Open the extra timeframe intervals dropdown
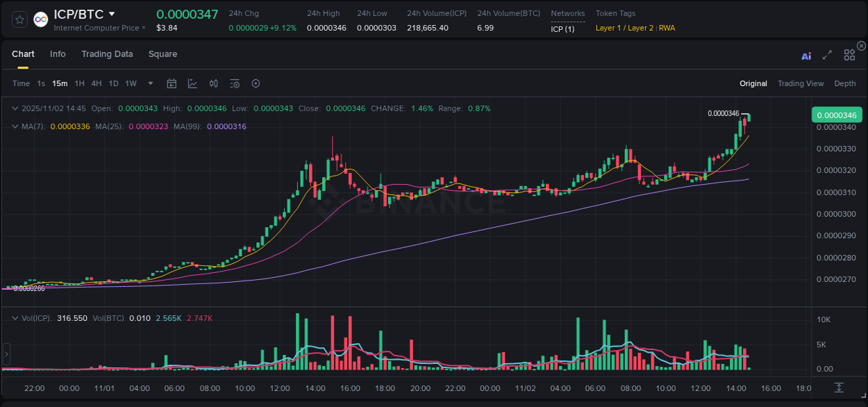The height and width of the screenshot is (407, 868). point(149,83)
